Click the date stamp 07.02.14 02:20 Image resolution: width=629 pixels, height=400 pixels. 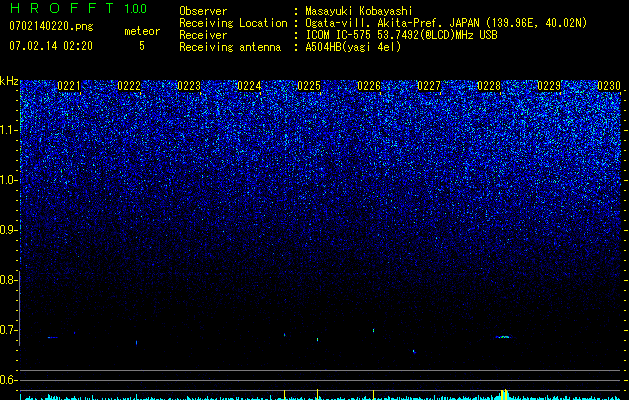(51, 46)
